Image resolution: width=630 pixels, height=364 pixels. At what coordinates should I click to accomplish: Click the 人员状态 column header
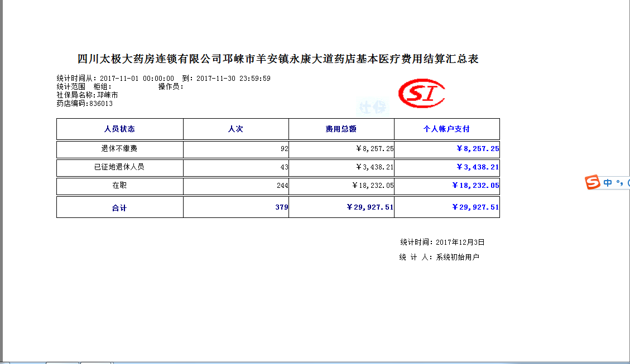[x=120, y=129]
